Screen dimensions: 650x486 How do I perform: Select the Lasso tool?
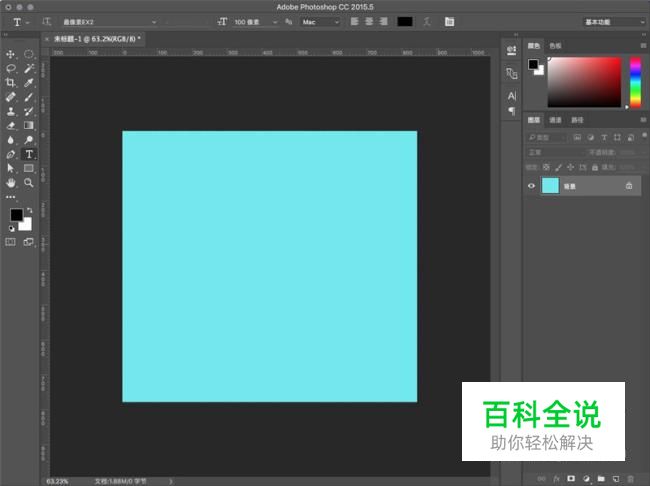pos(11,69)
